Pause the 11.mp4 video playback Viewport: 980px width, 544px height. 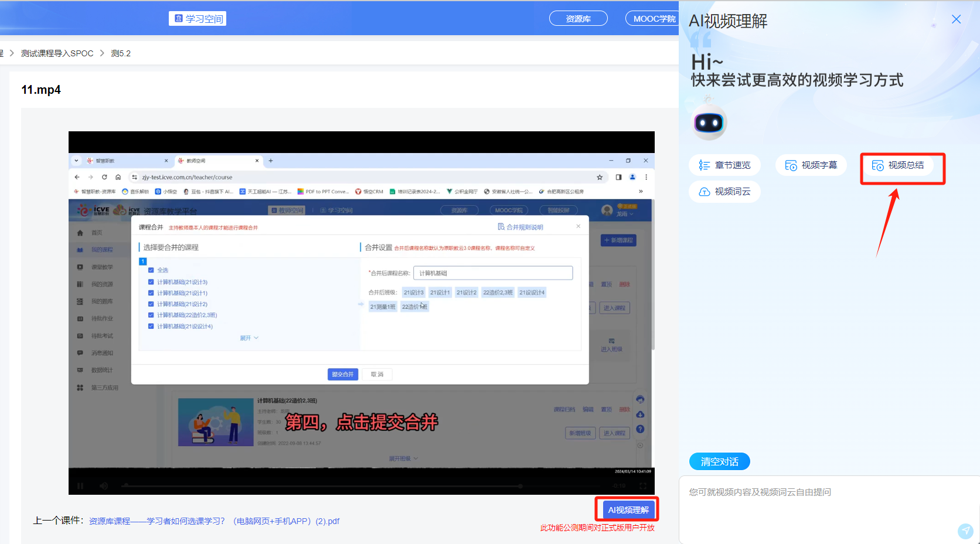80,486
